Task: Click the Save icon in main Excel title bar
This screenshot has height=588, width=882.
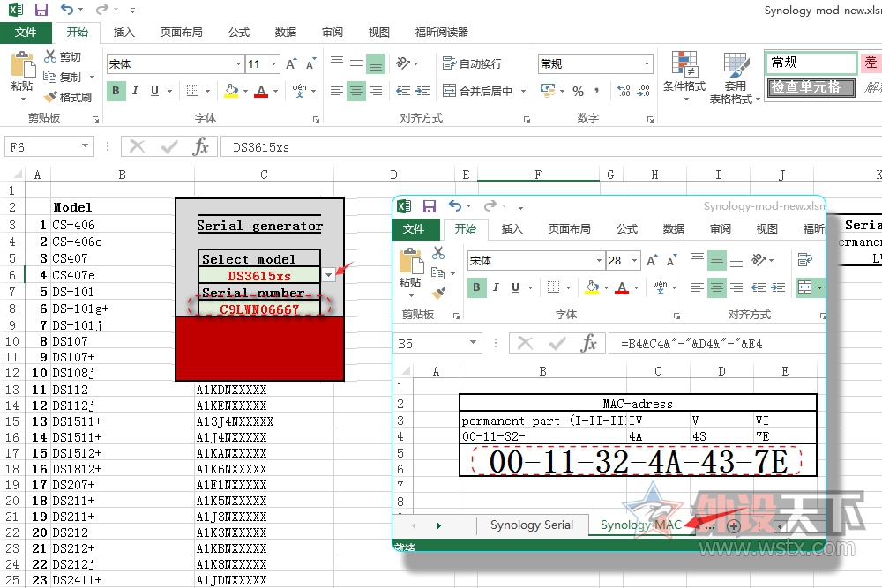Action: pos(41,10)
